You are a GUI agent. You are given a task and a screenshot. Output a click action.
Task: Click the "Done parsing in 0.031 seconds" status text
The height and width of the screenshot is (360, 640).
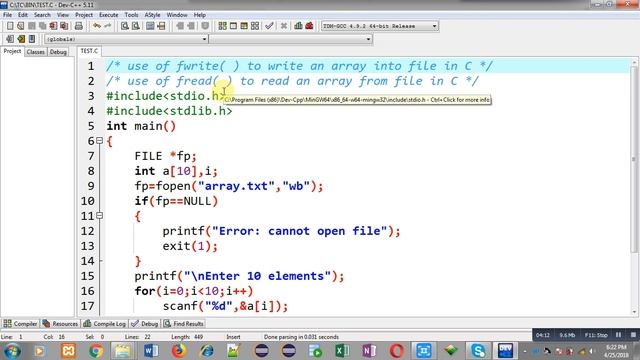(x=301, y=337)
